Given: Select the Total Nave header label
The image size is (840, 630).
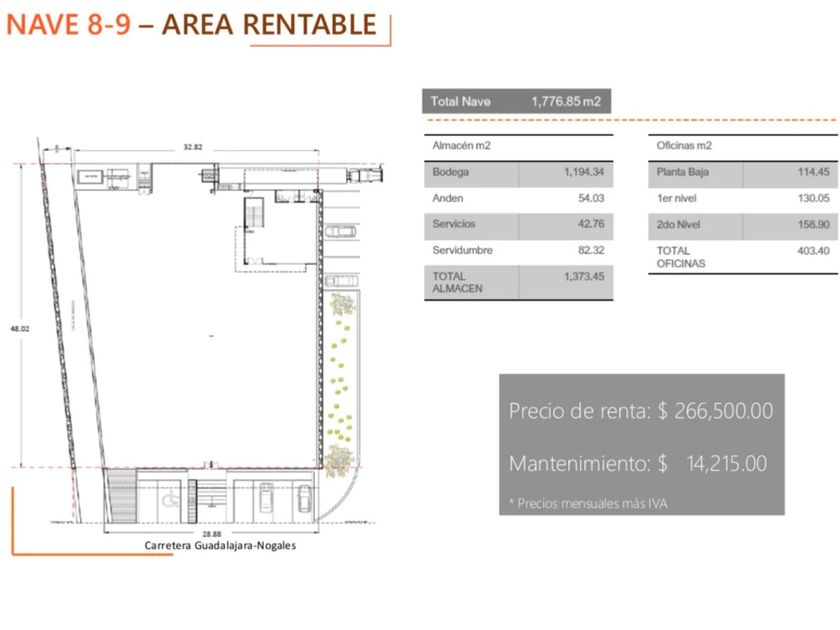Looking at the screenshot, I should [460, 101].
